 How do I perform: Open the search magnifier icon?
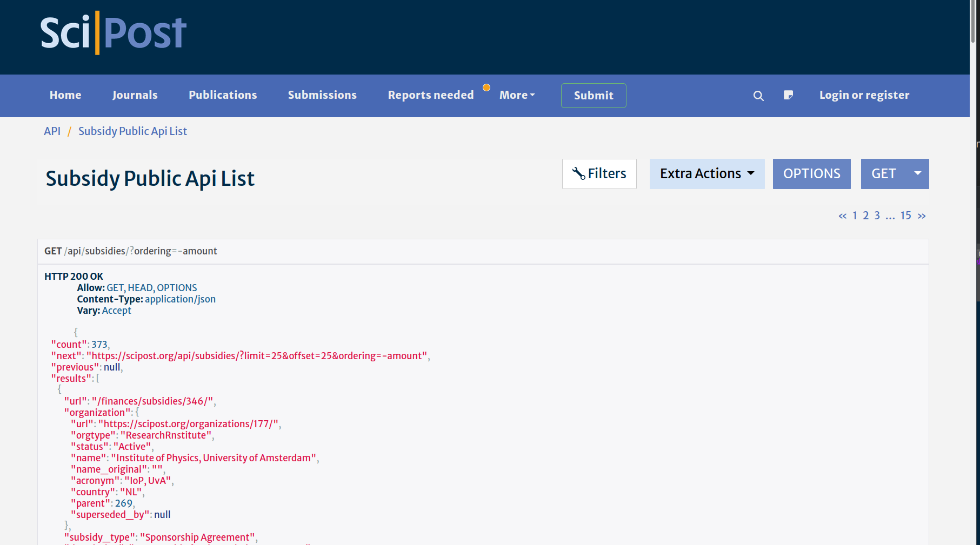point(758,96)
